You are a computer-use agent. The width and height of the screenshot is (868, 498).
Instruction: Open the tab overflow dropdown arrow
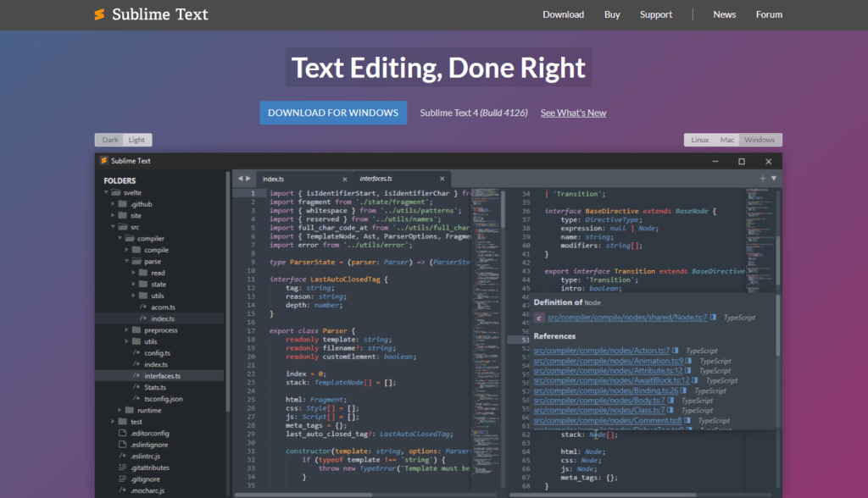774,179
